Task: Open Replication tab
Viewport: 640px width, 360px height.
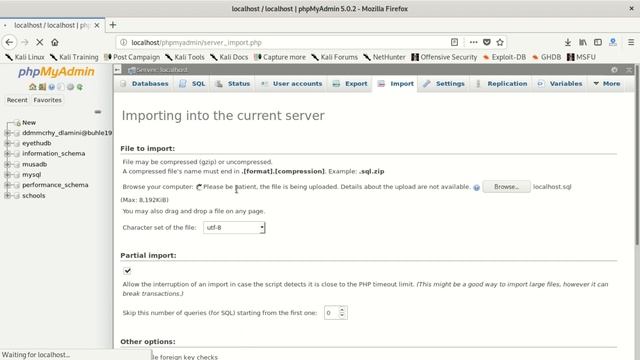Action: [x=501, y=83]
